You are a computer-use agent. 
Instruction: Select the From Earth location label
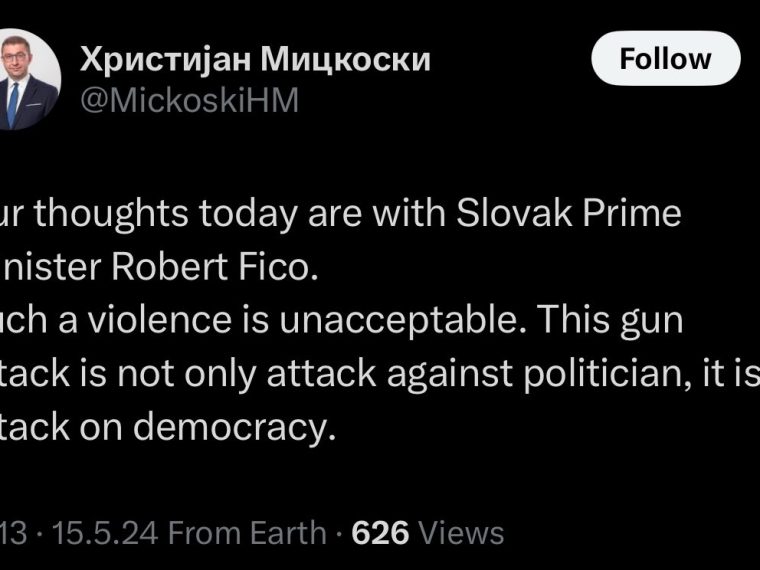247,533
